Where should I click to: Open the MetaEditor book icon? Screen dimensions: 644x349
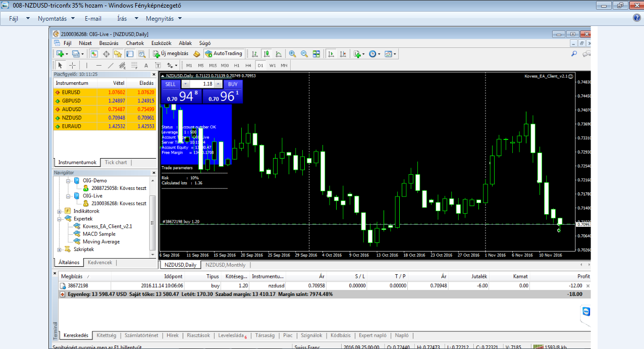point(197,54)
